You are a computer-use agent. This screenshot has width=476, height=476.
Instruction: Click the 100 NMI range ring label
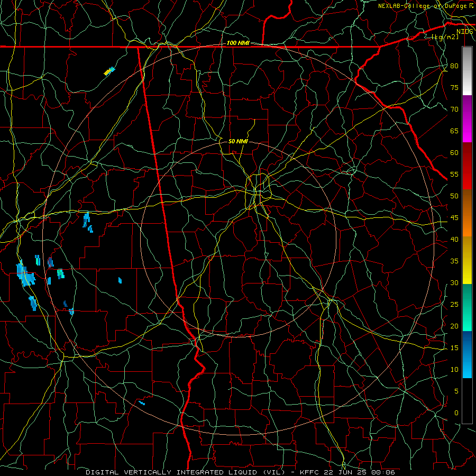[238, 43]
